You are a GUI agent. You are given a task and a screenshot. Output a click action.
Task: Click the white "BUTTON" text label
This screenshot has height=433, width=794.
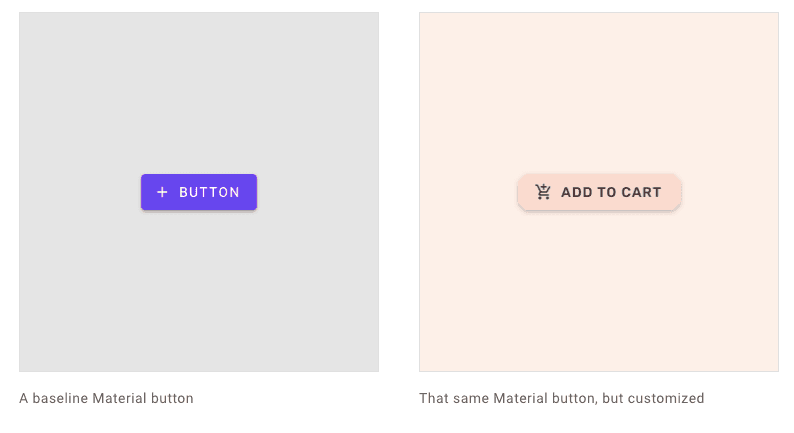209,192
